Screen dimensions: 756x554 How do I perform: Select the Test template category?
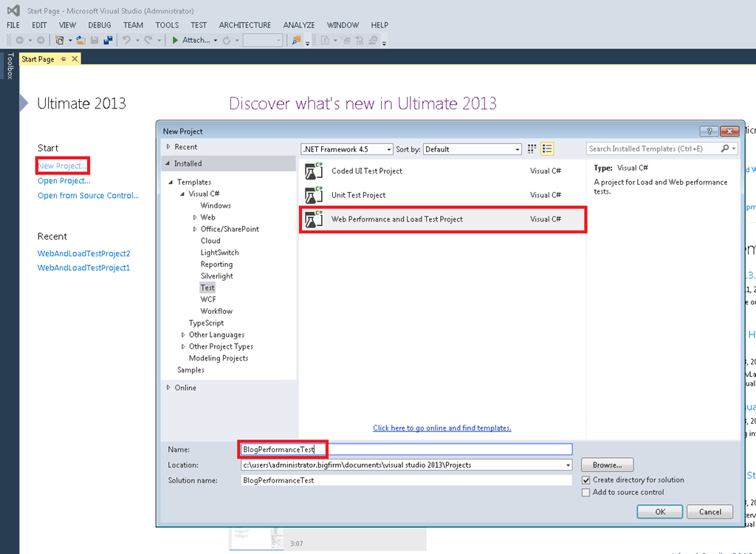click(x=207, y=287)
